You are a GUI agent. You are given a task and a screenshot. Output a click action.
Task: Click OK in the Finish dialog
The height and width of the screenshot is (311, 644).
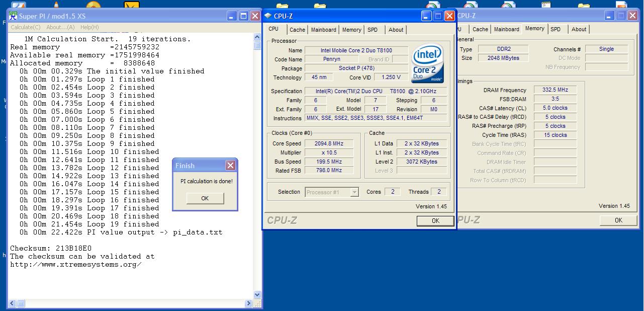pyautogui.click(x=205, y=198)
